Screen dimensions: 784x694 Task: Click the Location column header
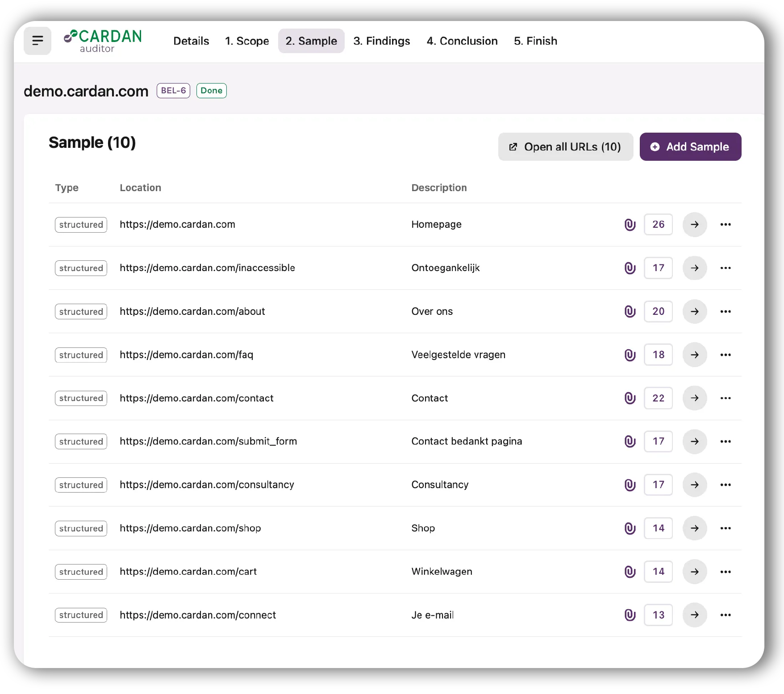pos(140,188)
